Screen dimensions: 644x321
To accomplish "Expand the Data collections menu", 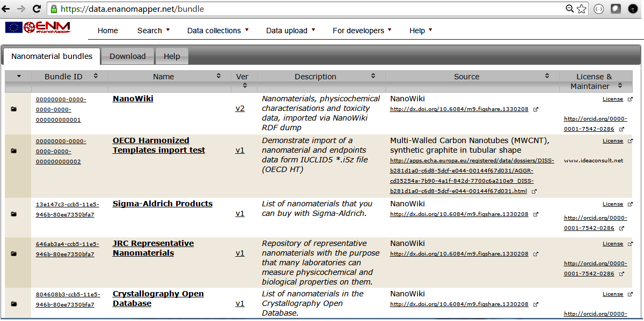I will point(218,31).
